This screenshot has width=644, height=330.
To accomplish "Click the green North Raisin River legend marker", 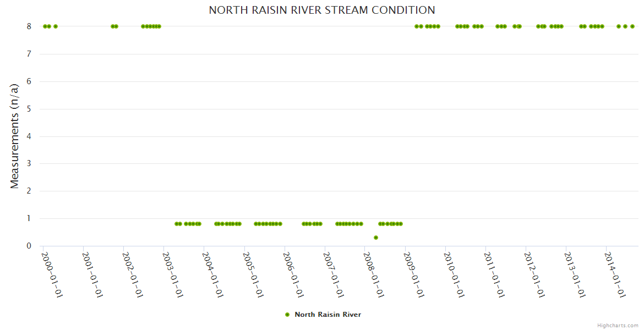I will click(x=287, y=315).
